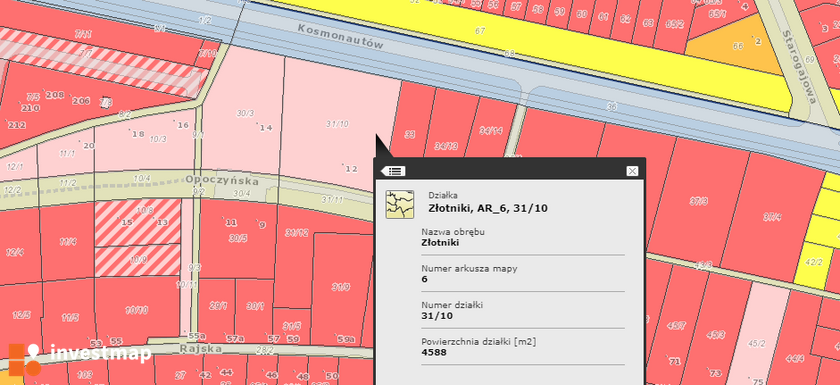Image resolution: width=840 pixels, height=385 pixels.
Task: Click the Kosmonautów street label
Action: [341, 36]
